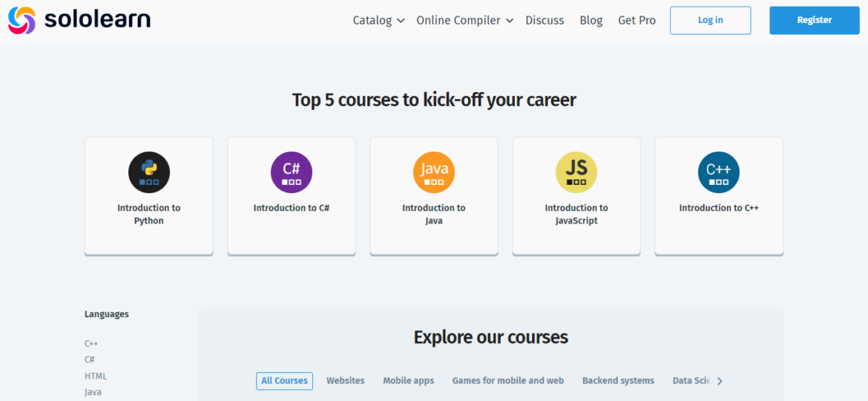The image size is (868, 401).
Task: Click the Introduction to C# title
Action: click(291, 208)
